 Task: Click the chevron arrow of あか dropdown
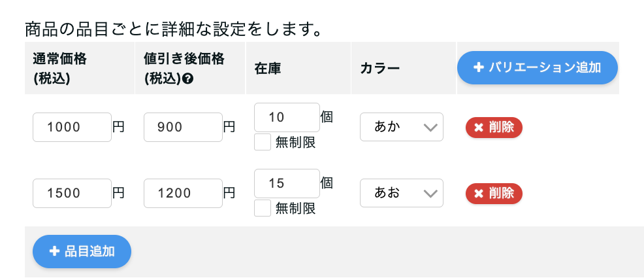pyautogui.click(x=430, y=128)
